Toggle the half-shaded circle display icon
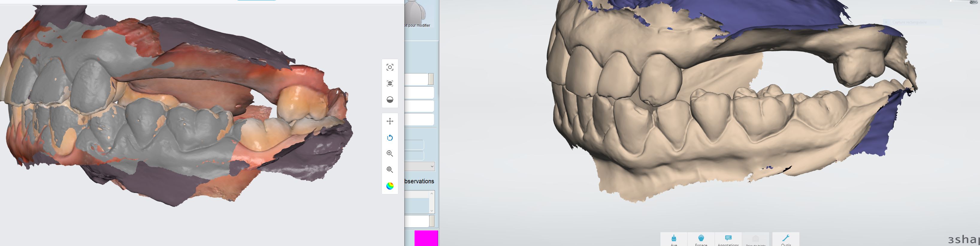This screenshot has width=980, height=246. (390, 100)
